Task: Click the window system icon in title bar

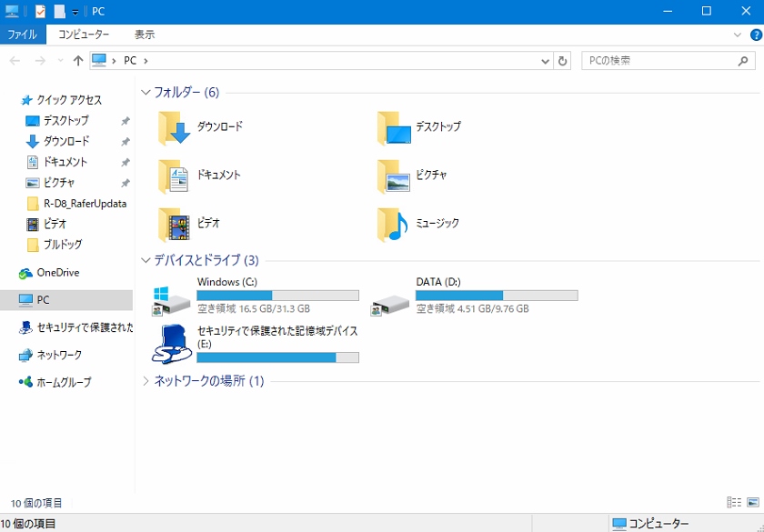Action: click(12, 11)
